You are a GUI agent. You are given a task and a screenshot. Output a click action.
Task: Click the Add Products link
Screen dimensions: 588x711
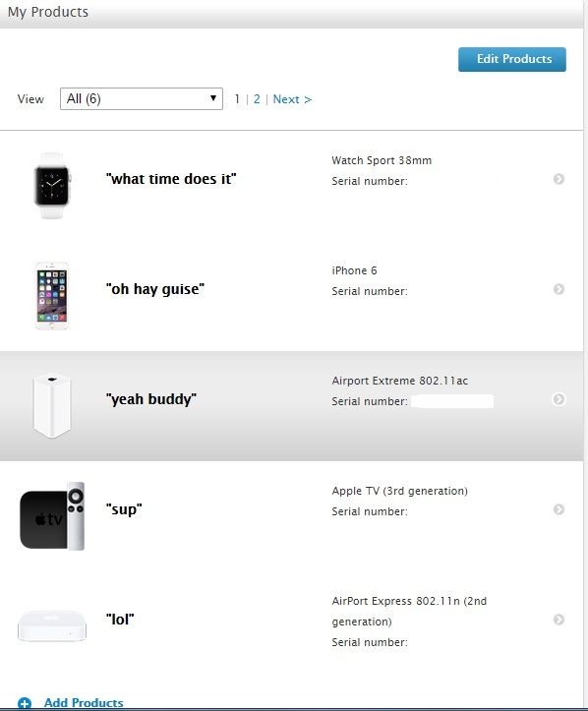tap(84, 703)
